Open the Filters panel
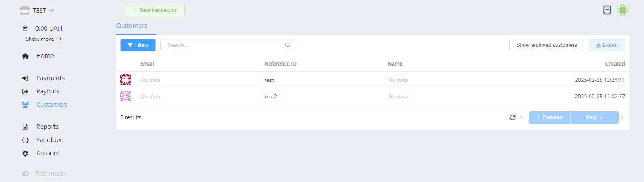644x182 pixels. [138, 45]
